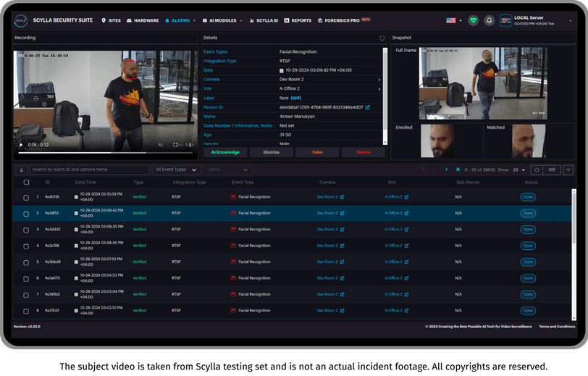Toggle the auto-refresh Off switch
588x376 pixels.
(552, 170)
